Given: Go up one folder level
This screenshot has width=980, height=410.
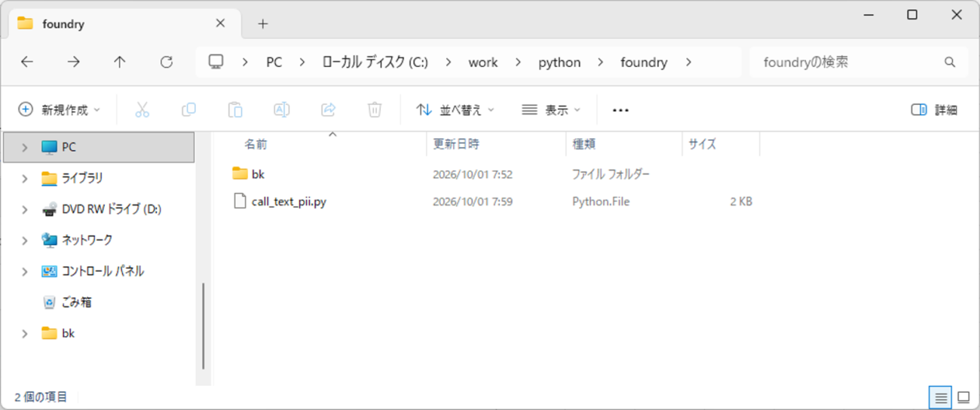Looking at the screenshot, I should coord(120,62).
